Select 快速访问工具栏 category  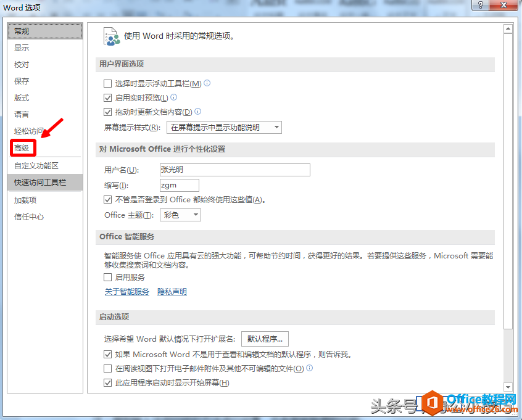click(45, 183)
